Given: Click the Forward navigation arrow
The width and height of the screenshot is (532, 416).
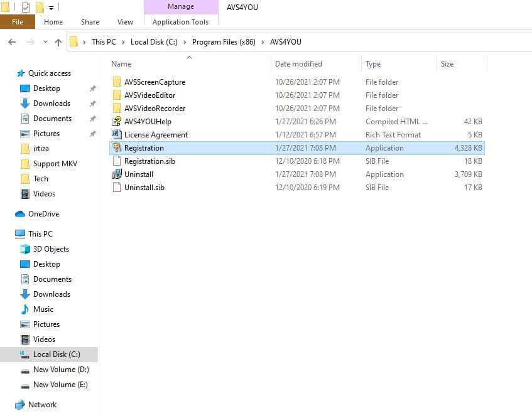Looking at the screenshot, I should [x=30, y=42].
